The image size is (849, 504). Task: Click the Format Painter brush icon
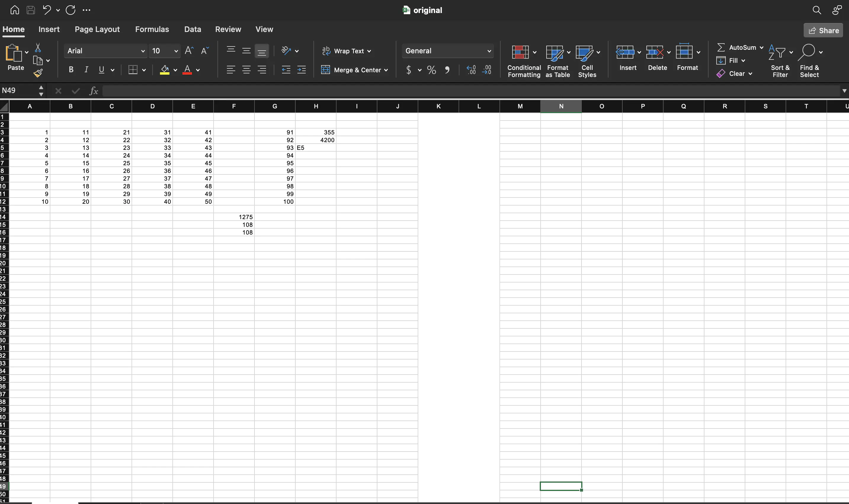click(38, 73)
